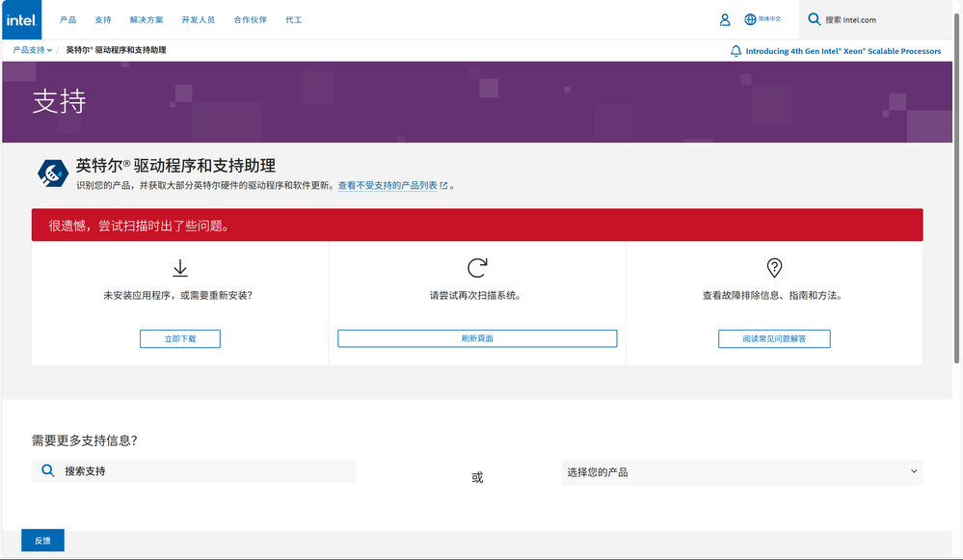Image resolution: width=963 pixels, height=560 pixels.
Task: Open the globe language selector icon
Action: click(x=750, y=19)
